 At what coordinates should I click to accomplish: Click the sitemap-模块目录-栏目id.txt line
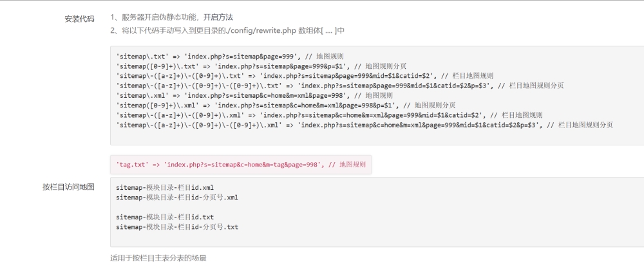click(165, 217)
